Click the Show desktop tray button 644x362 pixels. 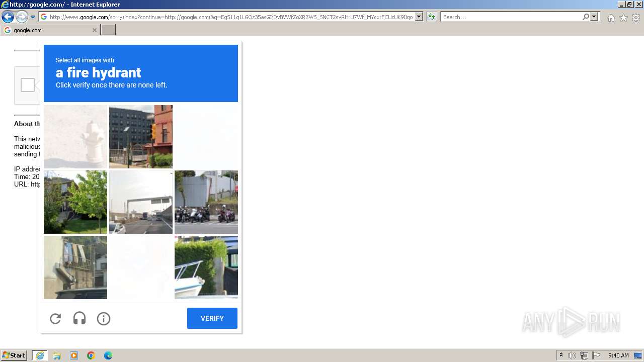(x=638, y=355)
